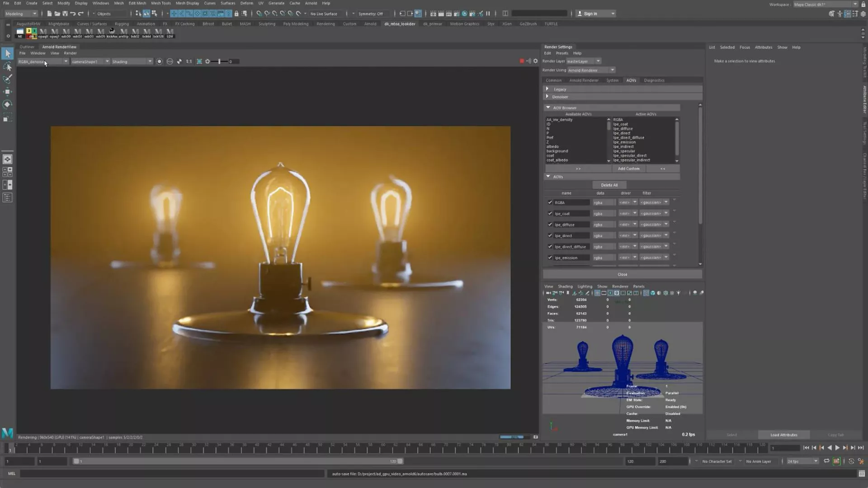Image resolution: width=868 pixels, height=488 pixels.
Task: Toggle crop region icon in RenderView
Action: pos(199,61)
